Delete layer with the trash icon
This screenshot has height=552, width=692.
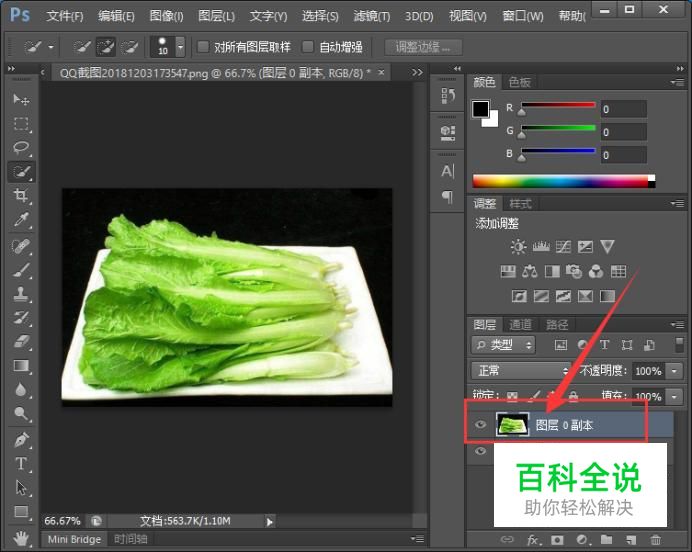pos(656,540)
